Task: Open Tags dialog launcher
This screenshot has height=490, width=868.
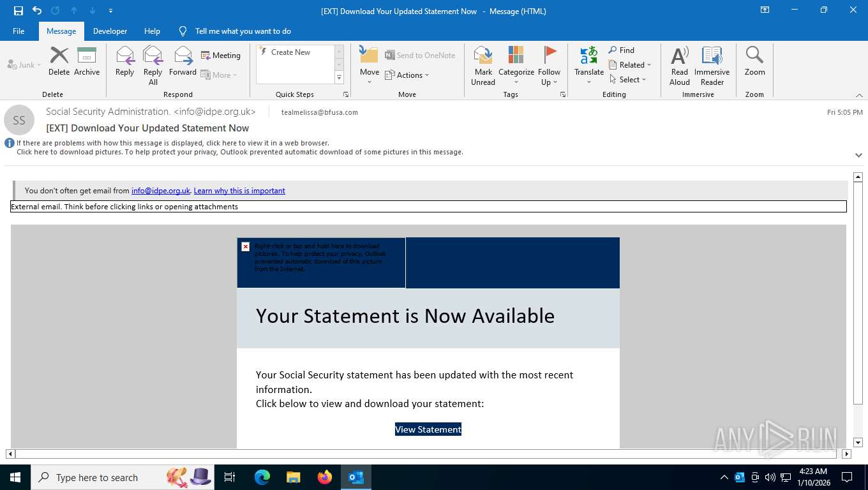Action: 563,94
